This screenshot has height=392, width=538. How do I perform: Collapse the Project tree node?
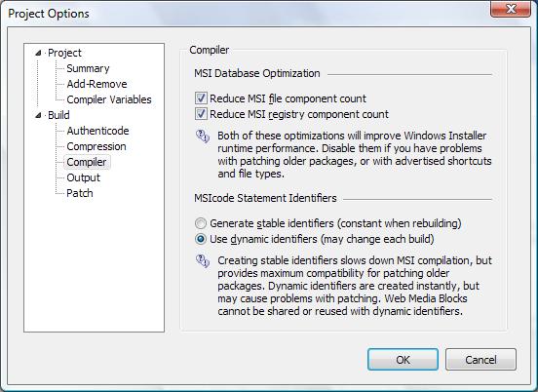point(38,53)
